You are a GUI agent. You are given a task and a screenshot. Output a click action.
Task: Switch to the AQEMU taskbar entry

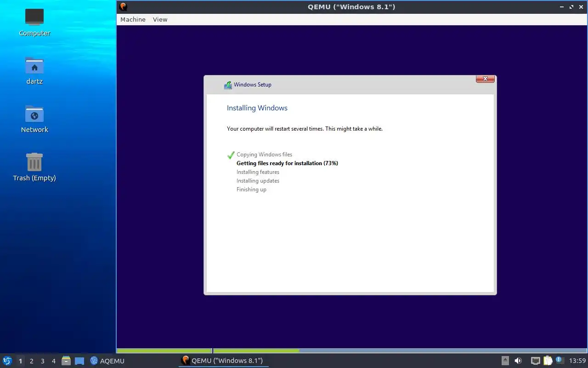[x=107, y=361]
